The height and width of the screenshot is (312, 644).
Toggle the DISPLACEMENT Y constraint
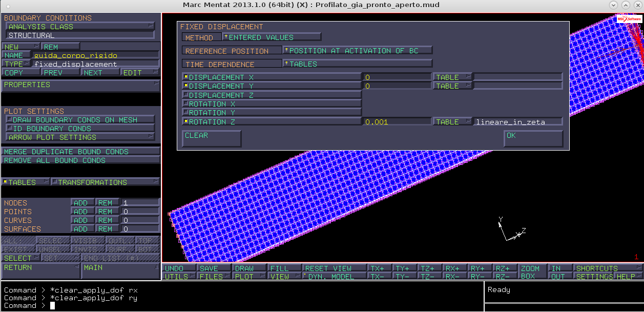coord(272,86)
